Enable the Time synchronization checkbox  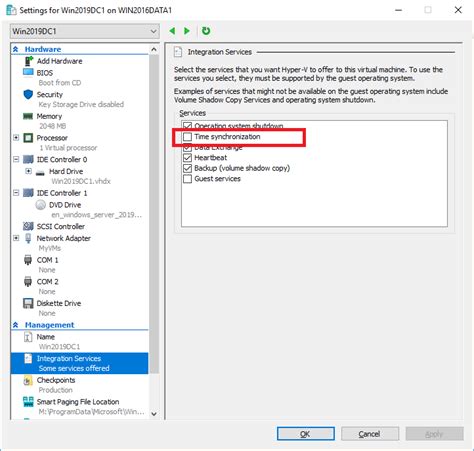tap(188, 137)
